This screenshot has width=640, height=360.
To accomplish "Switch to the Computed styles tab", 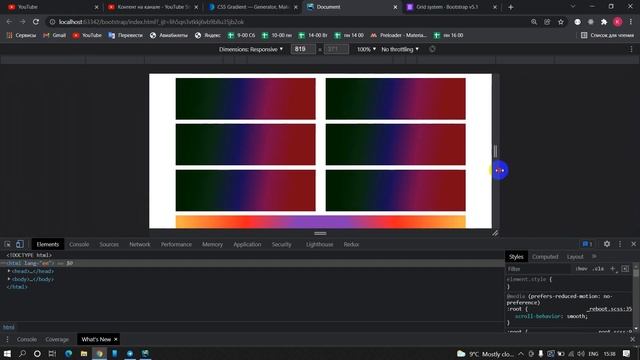I will (x=545, y=256).
